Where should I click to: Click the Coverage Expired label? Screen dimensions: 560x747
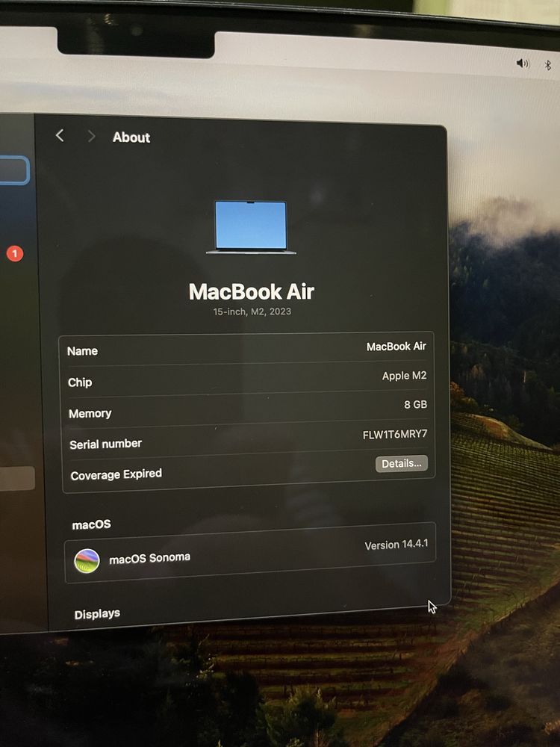point(116,474)
